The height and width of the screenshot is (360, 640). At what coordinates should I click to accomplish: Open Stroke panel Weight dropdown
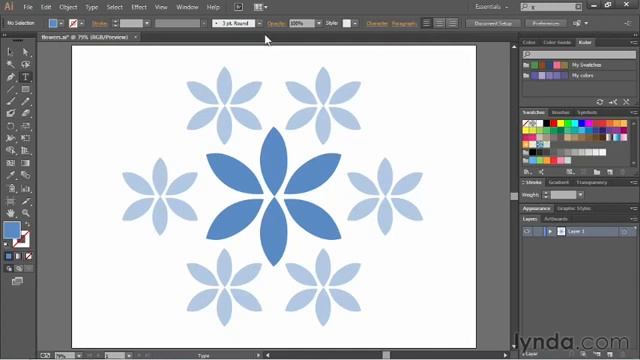[x=580, y=195]
